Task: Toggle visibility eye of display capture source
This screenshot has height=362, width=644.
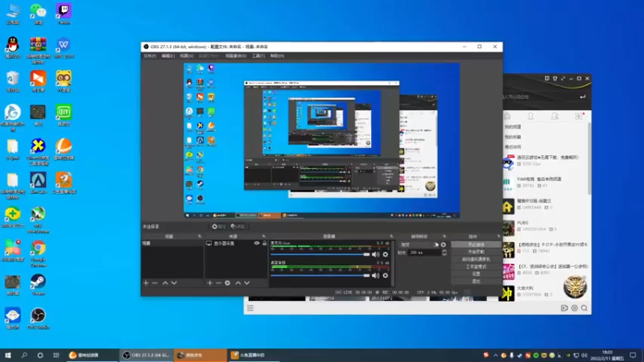Action: click(x=257, y=244)
